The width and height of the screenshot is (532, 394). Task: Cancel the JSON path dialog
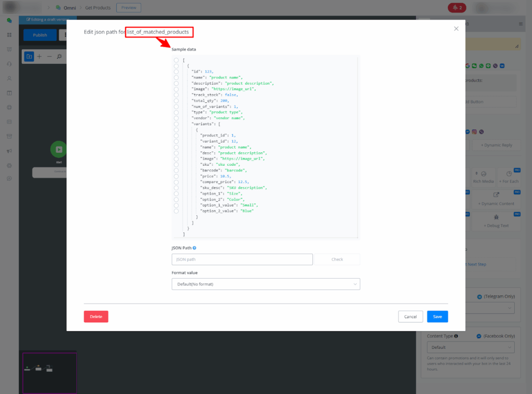410,317
